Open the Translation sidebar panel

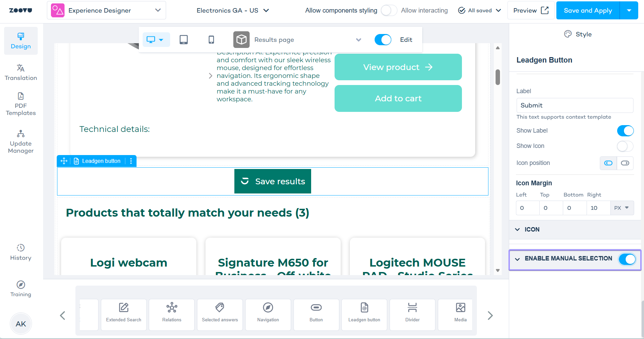point(21,72)
